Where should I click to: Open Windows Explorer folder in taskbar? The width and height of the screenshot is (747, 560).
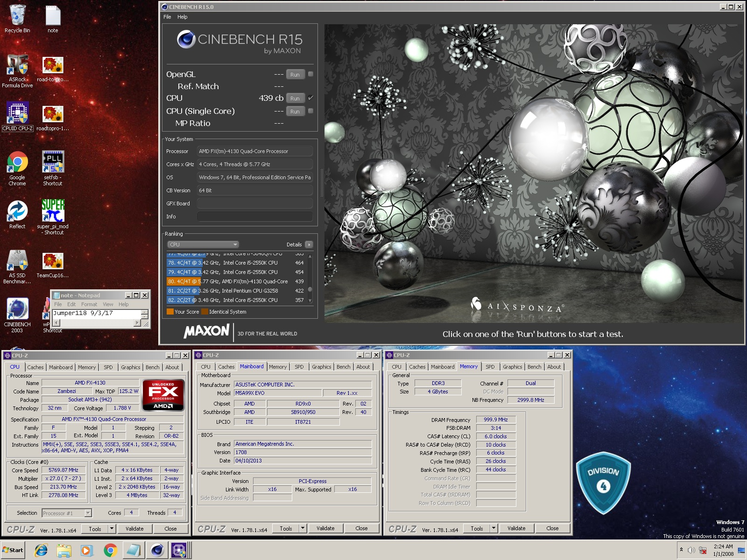(64, 551)
